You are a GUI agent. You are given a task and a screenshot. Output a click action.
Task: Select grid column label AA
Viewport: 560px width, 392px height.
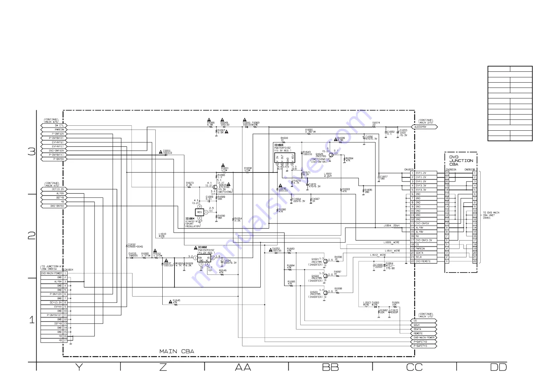click(x=243, y=367)
